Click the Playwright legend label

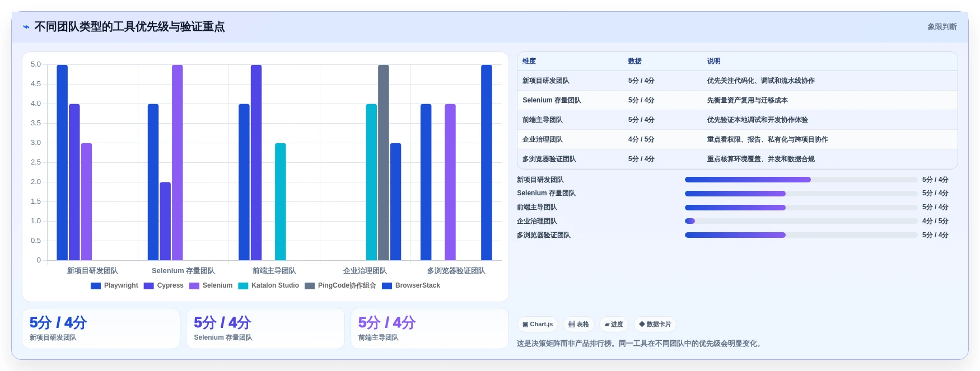point(121,285)
